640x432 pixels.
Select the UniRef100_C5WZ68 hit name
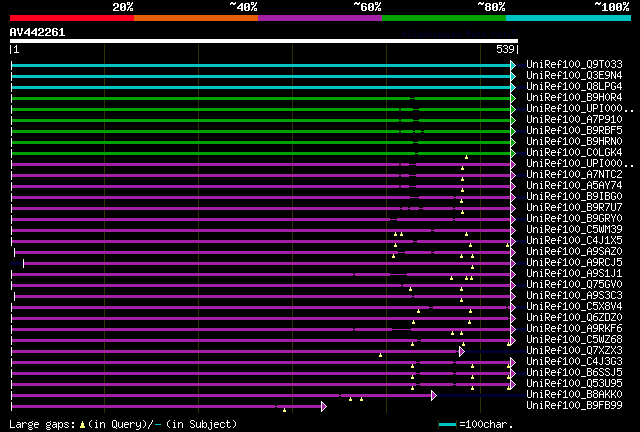(x=574, y=340)
